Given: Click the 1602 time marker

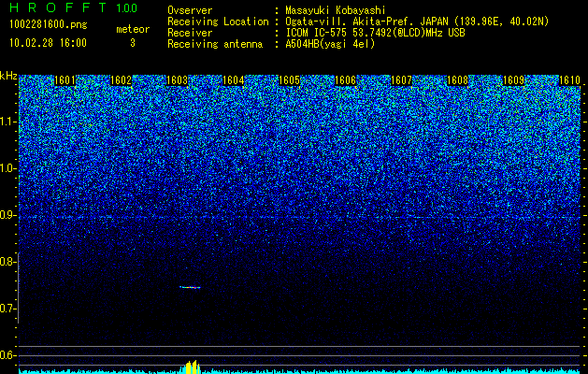Looking at the screenshot, I should (x=122, y=80).
